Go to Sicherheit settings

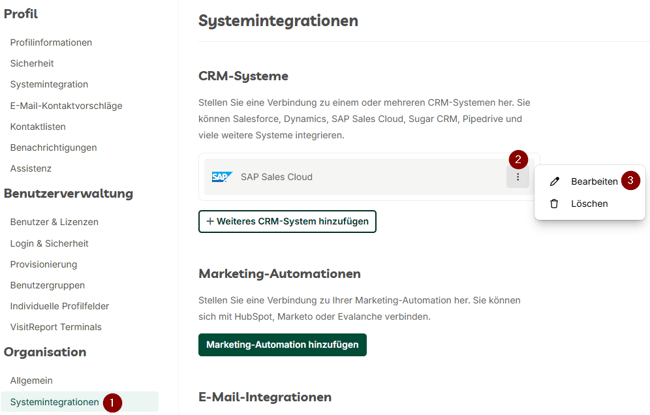click(x=32, y=63)
